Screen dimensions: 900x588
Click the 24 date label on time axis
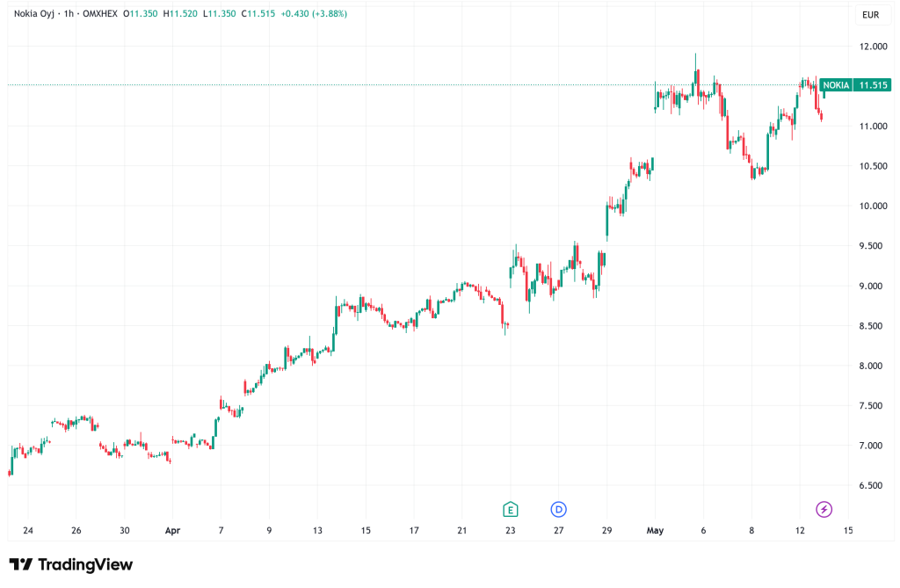28,531
